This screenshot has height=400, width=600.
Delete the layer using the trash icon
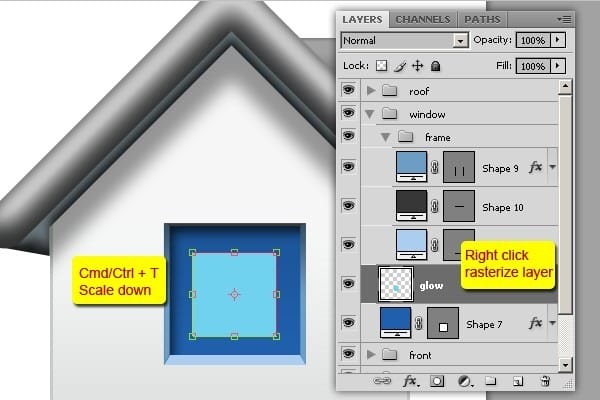click(x=544, y=381)
